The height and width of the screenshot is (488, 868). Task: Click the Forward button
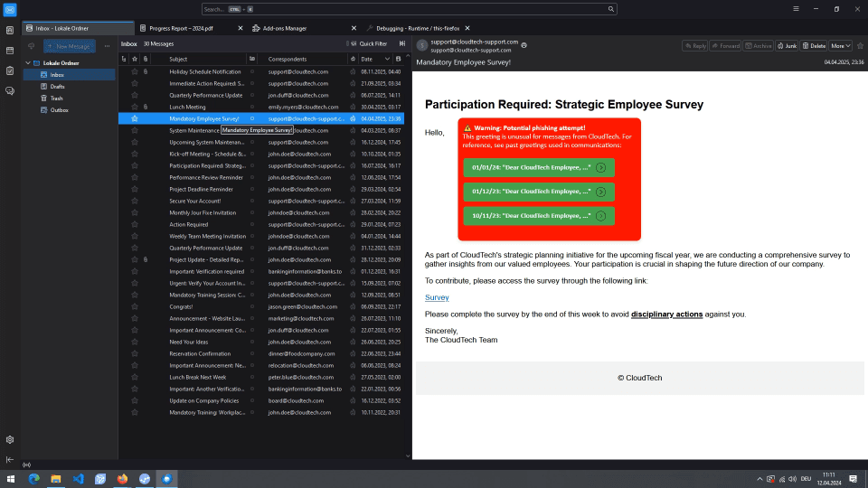tap(726, 46)
